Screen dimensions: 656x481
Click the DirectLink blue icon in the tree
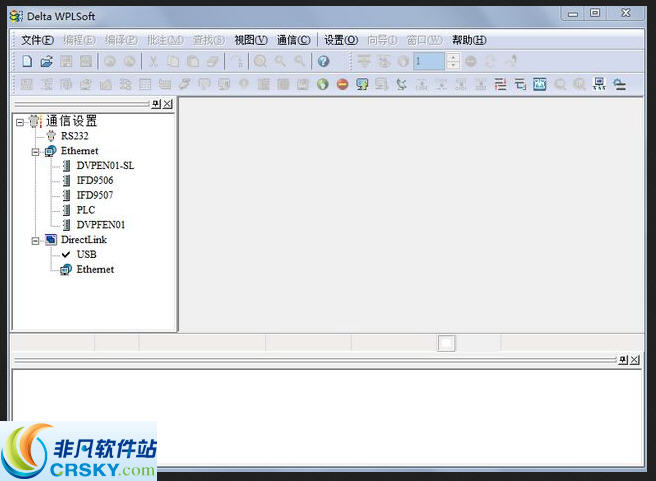click(51, 240)
